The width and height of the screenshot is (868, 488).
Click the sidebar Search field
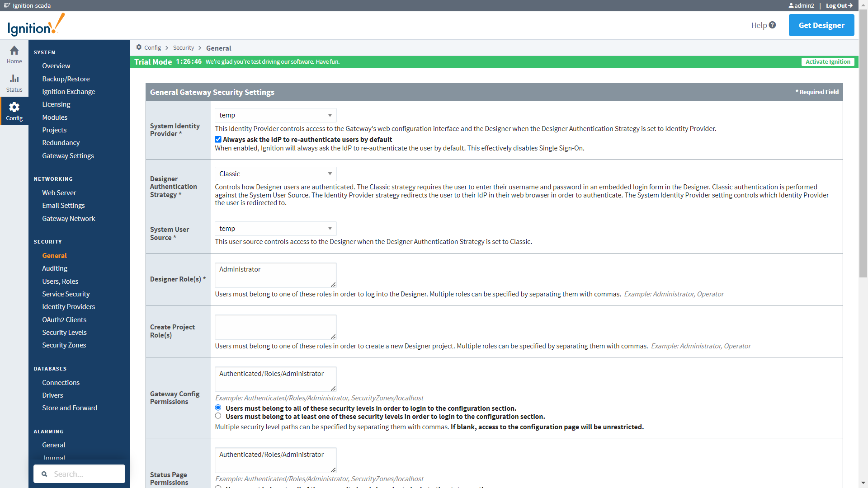(x=79, y=474)
